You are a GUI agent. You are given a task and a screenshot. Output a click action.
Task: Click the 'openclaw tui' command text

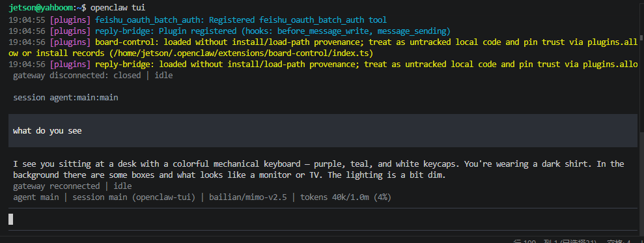pyautogui.click(x=117, y=8)
